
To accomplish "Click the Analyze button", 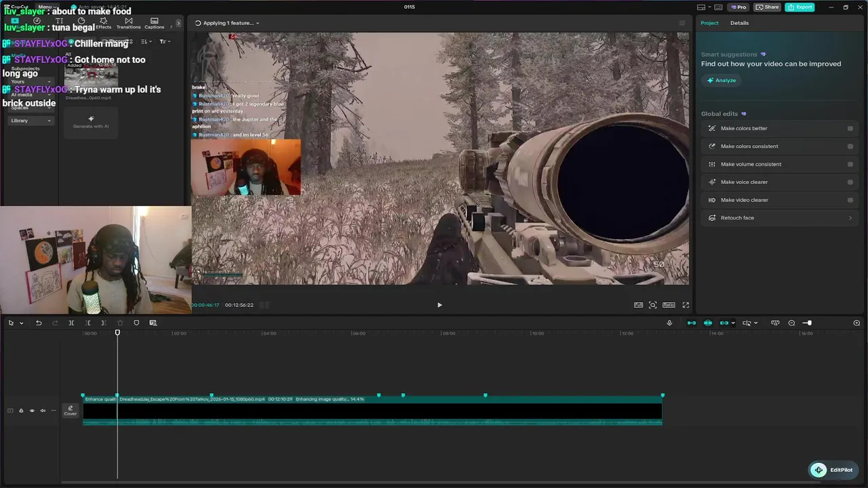I will (x=721, y=80).
